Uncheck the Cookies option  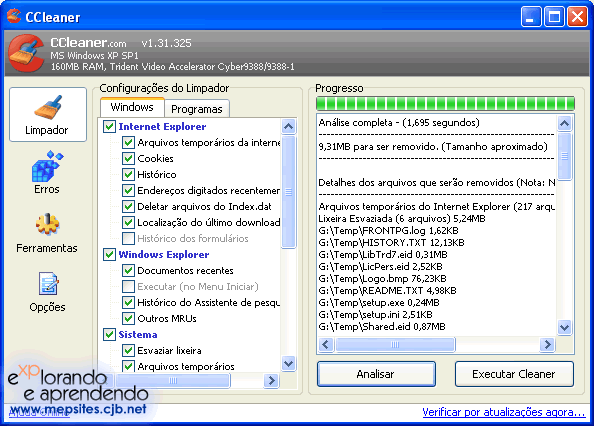pyautogui.click(x=128, y=158)
